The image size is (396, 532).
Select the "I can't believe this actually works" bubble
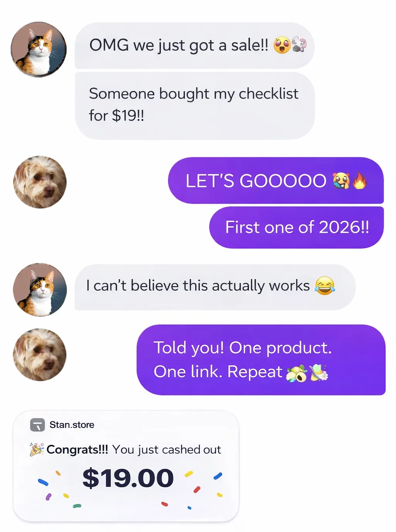pos(215,287)
